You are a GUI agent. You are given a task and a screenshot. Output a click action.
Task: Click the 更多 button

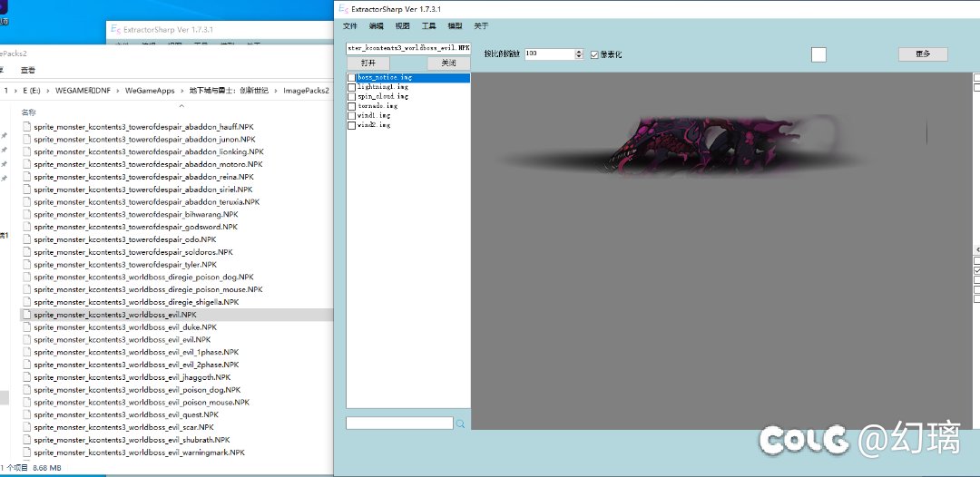(x=923, y=54)
